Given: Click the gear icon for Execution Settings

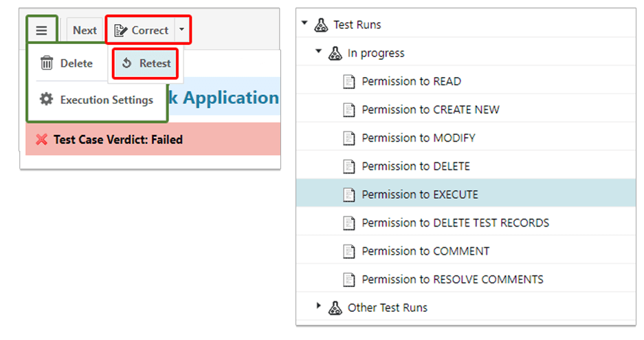Looking at the screenshot, I should pos(47,100).
